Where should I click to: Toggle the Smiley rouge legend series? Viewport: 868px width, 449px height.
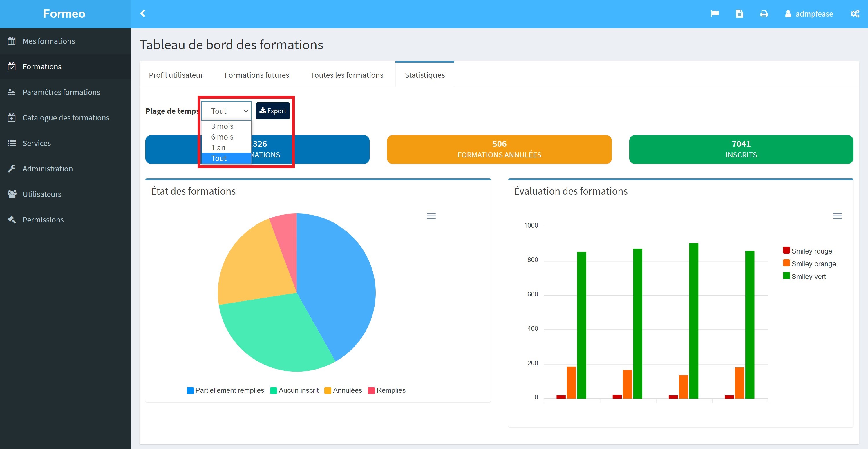[807, 251]
